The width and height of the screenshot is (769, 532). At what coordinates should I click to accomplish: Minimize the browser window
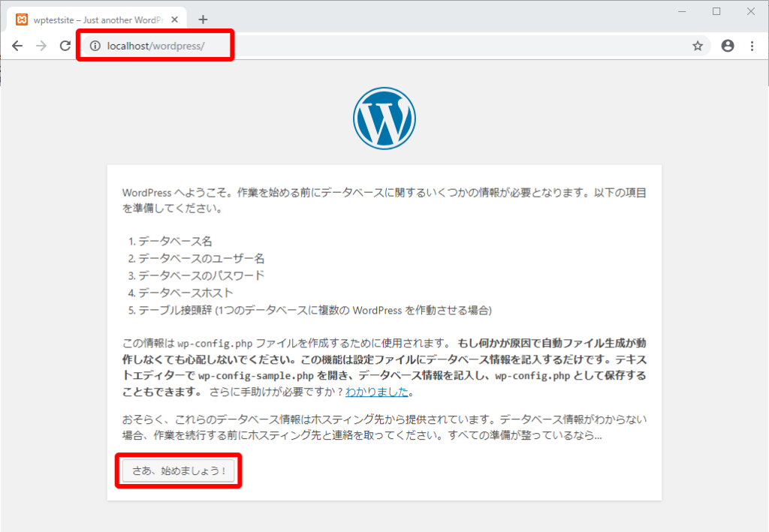(682, 11)
